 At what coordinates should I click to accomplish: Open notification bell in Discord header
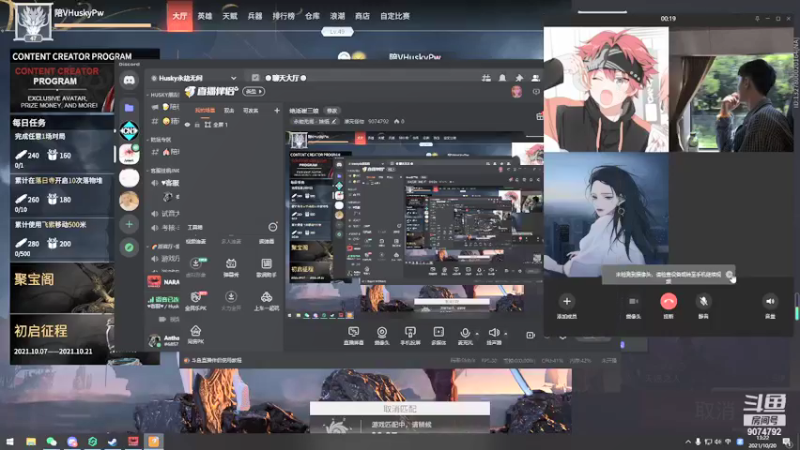(503, 78)
